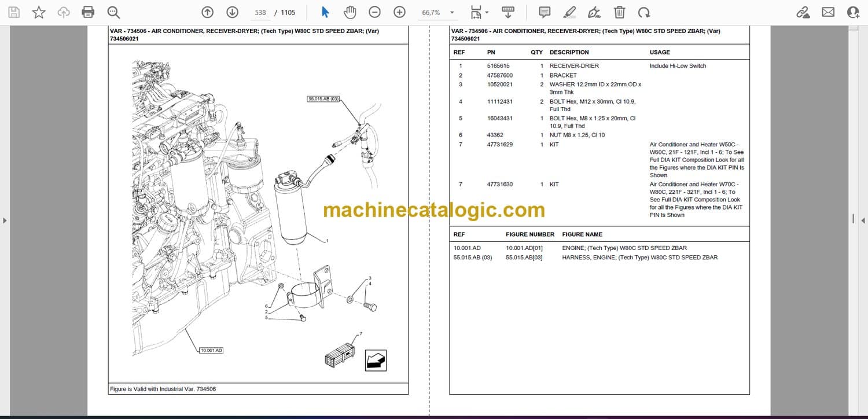
Task: Send the file by email envelope icon
Action: tap(828, 12)
